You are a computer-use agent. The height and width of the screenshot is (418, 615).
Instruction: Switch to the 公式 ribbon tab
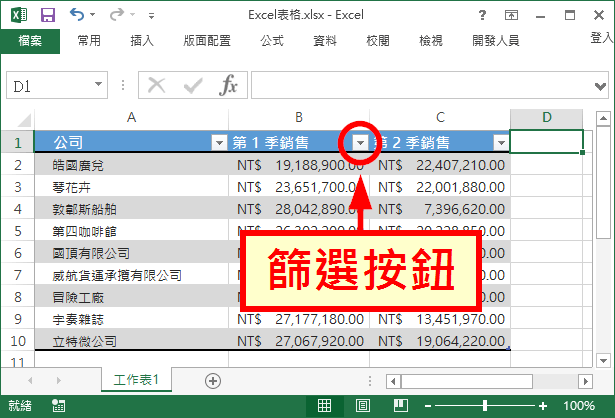coord(272,41)
